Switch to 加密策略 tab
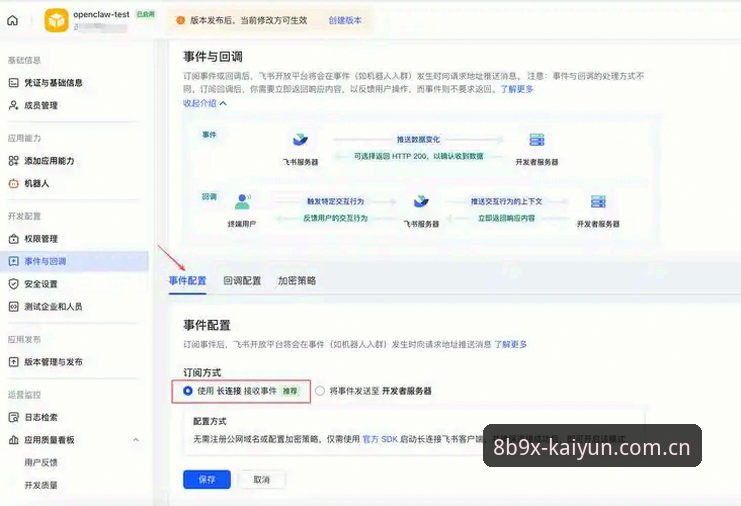 pyautogui.click(x=297, y=281)
